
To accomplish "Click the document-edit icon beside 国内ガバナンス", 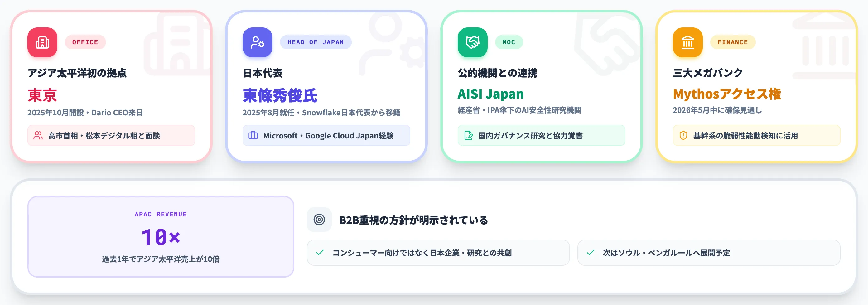I will [x=468, y=135].
